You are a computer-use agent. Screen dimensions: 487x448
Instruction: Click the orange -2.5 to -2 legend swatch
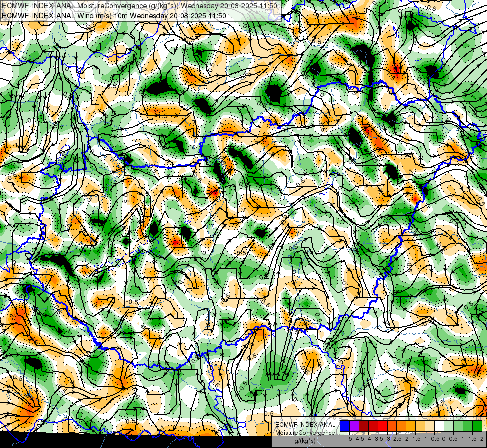tap(401, 426)
